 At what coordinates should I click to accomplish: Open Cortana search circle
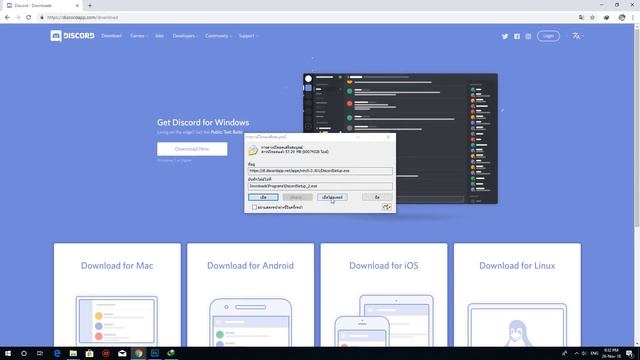[x=24, y=353]
